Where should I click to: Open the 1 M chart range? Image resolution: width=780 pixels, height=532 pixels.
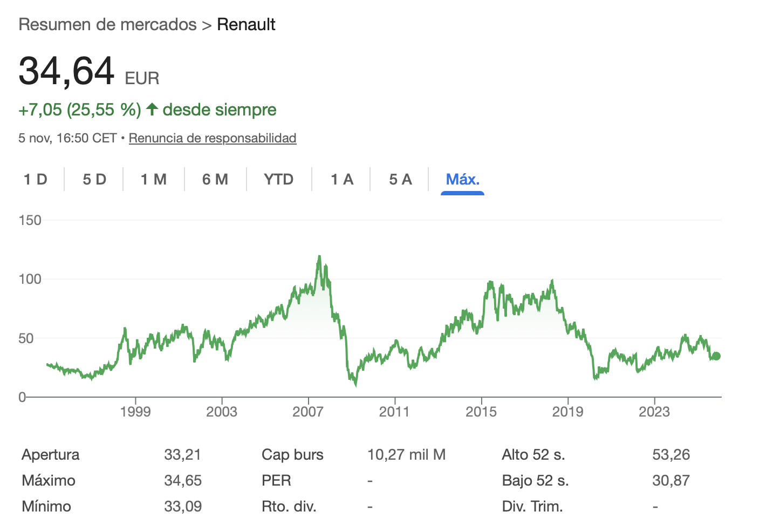tap(154, 179)
